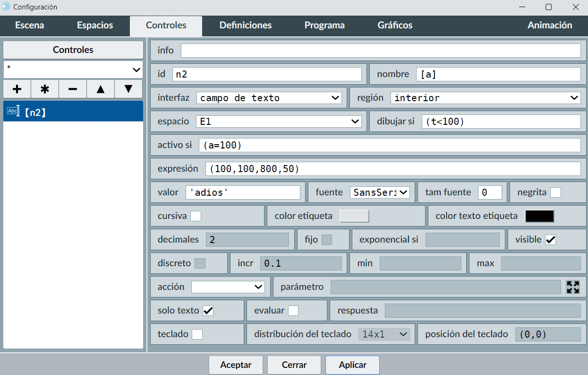Image resolution: width=588 pixels, height=375 pixels.
Task: Open the interfaz dropdown
Action: [269, 98]
